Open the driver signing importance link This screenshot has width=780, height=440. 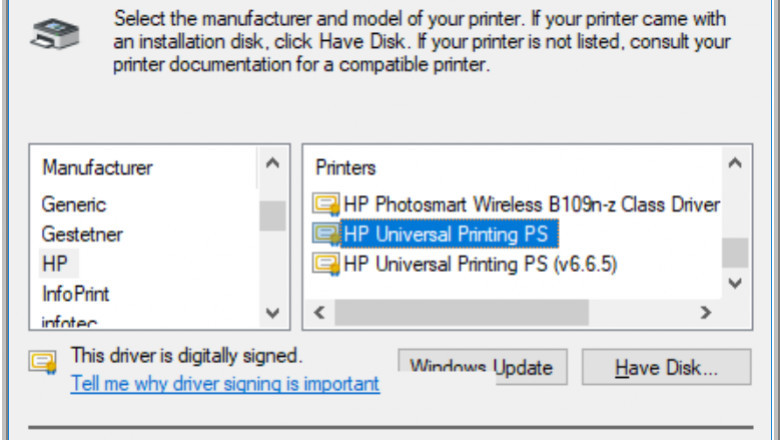click(225, 383)
